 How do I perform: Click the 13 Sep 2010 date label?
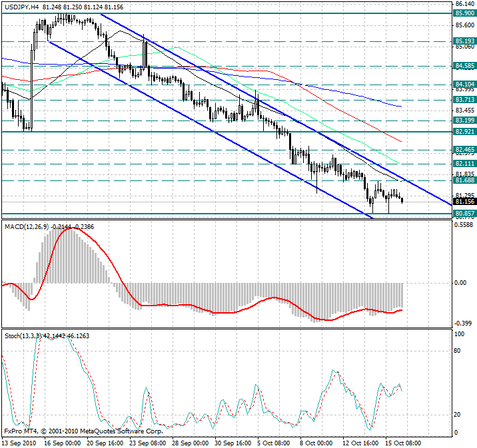(x=19, y=443)
